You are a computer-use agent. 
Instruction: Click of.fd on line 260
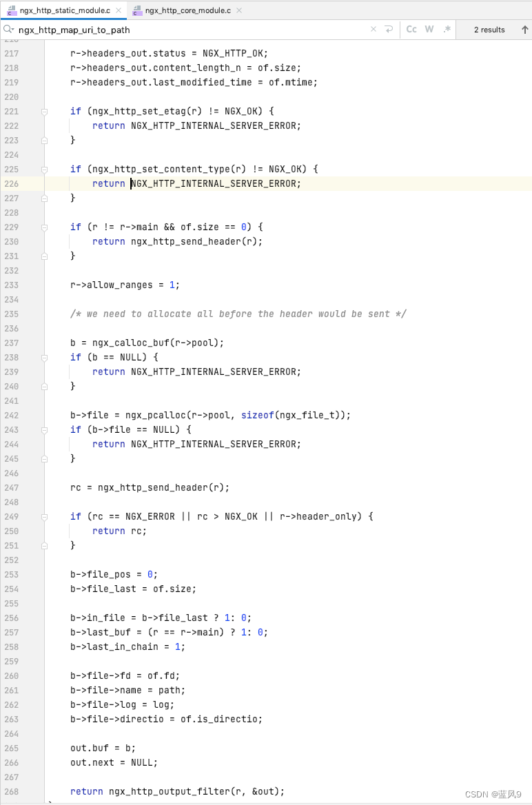click(x=161, y=676)
